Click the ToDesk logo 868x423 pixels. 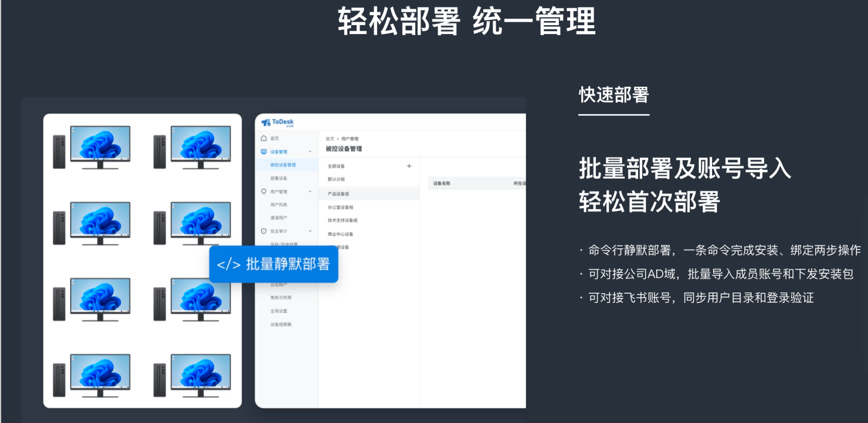(x=277, y=122)
